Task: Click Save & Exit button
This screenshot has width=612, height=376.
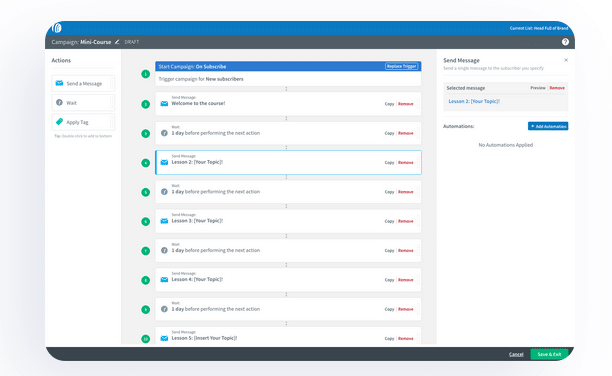Action: [x=549, y=354]
